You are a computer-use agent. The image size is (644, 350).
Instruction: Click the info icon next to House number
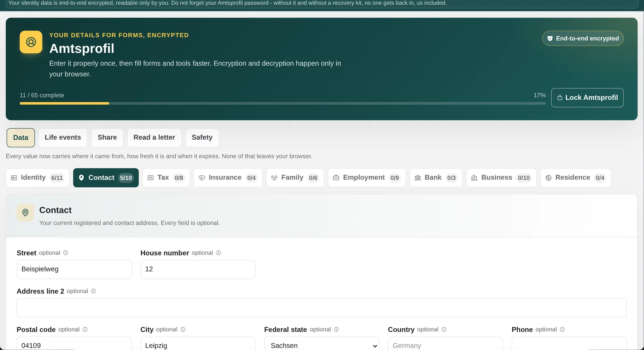pyautogui.click(x=219, y=253)
